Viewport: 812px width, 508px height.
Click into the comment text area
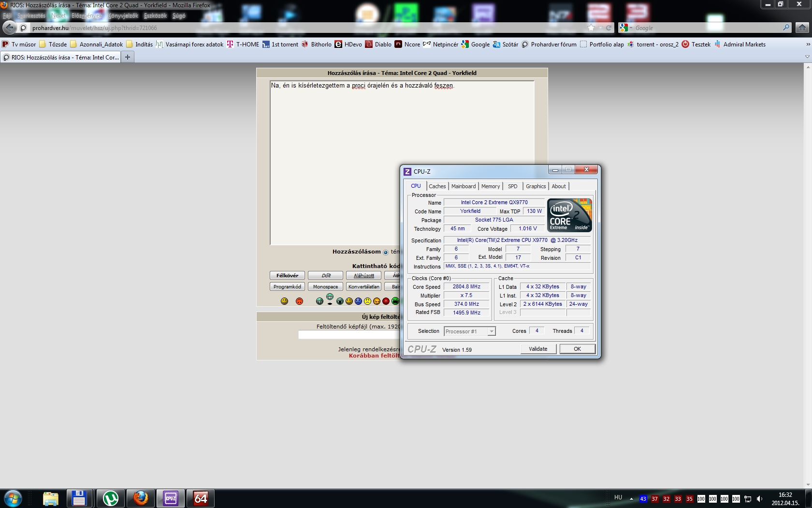(x=402, y=163)
